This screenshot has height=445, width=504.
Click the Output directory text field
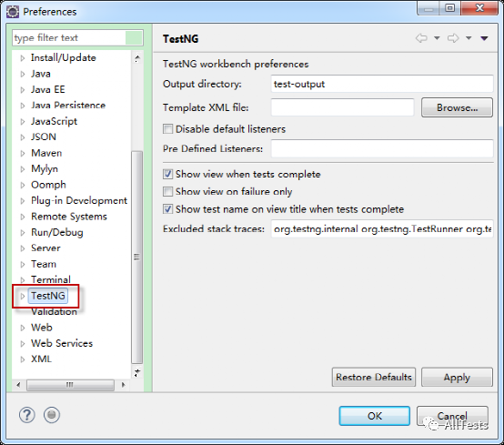382,84
